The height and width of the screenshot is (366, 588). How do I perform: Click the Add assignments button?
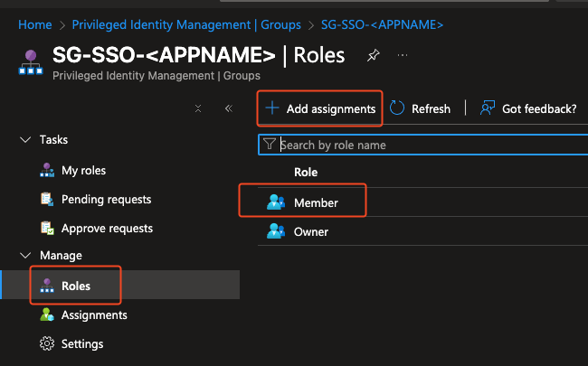[x=320, y=108]
